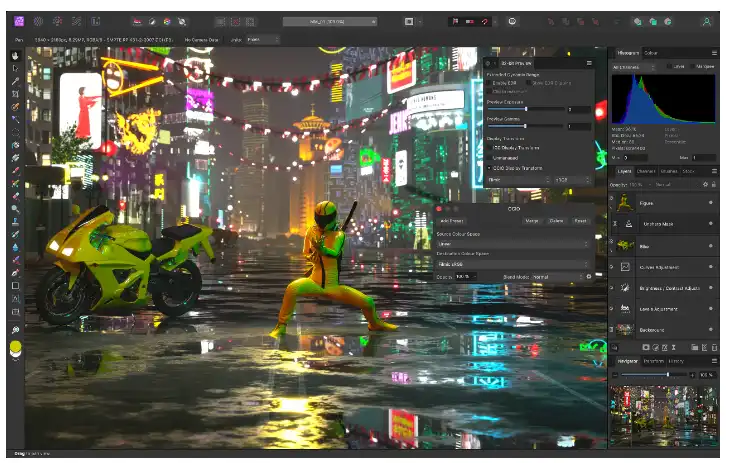Viewport: 729px width, 463px height.
Task: Select the Colour Picker tool
Action: 15,81
